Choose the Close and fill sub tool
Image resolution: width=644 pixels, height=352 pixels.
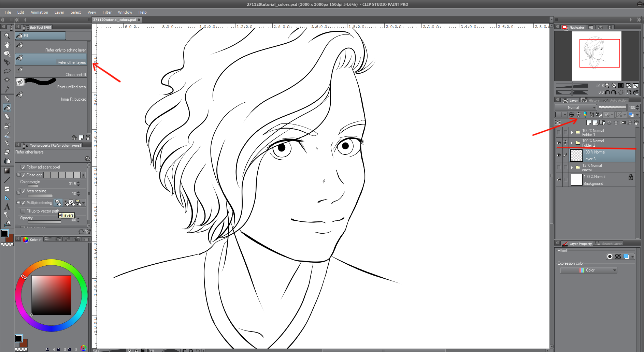pos(51,72)
